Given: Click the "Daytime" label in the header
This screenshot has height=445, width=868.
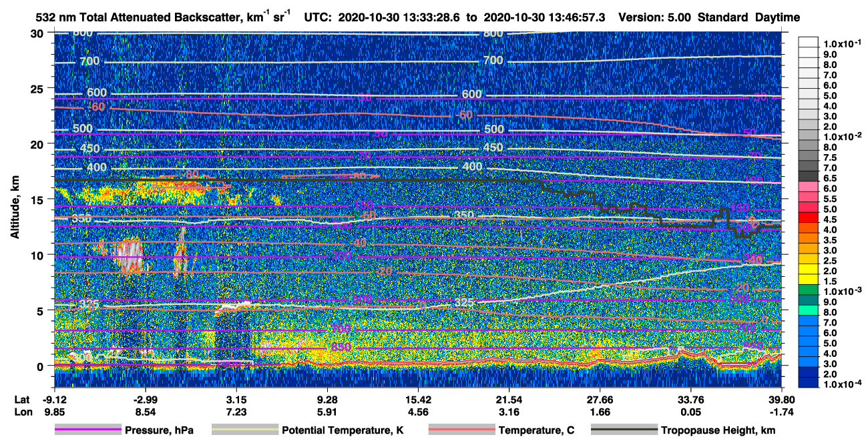Looking at the screenshot, I should click(778, 18).
